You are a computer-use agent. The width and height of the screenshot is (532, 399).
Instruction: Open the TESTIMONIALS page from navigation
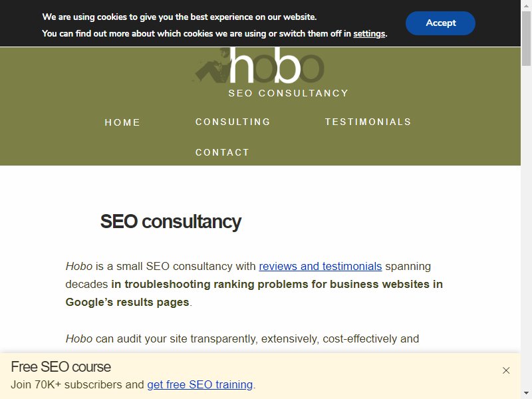[368, 122]
